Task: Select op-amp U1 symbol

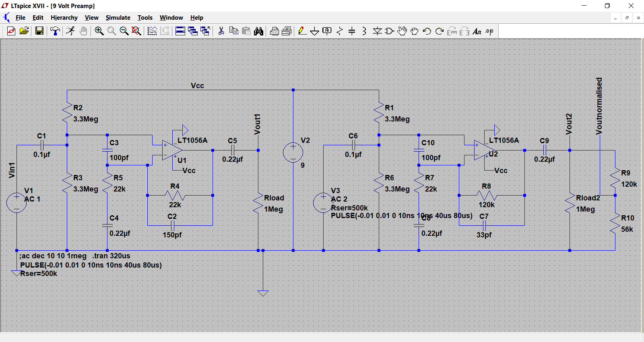Action: tap(172, 150)
